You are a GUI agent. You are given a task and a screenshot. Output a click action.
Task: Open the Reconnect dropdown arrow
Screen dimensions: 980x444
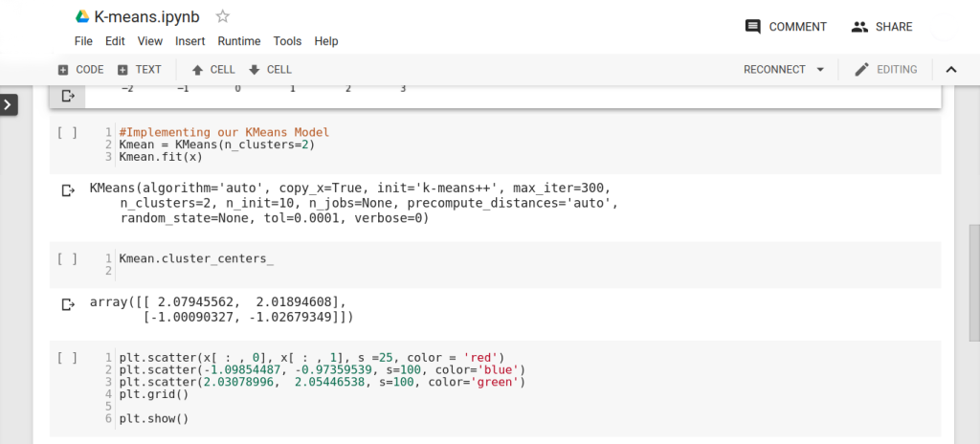820,70
